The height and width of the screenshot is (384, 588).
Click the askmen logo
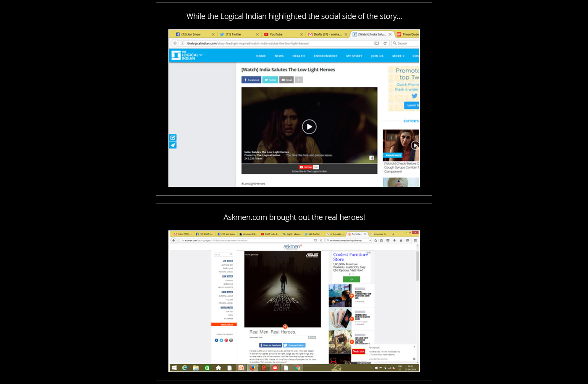[292, 247]
